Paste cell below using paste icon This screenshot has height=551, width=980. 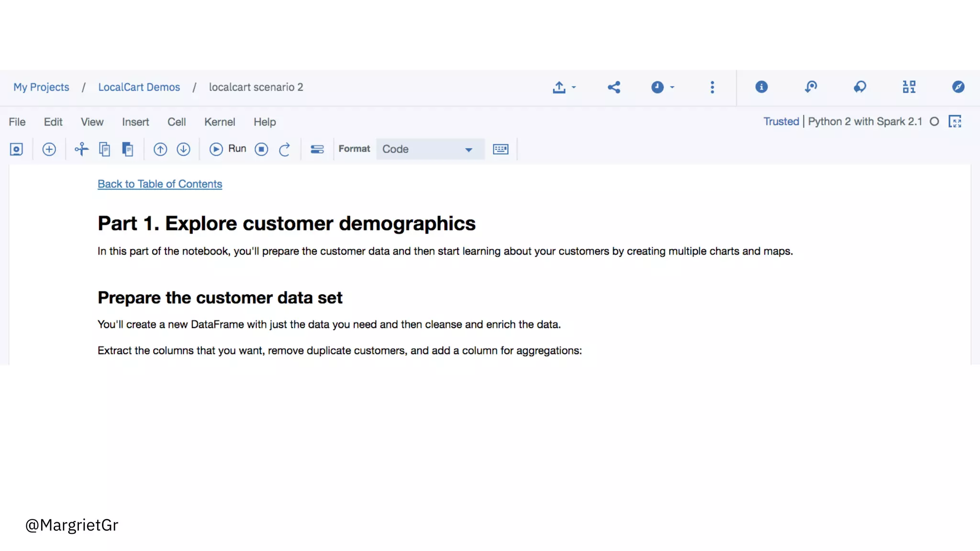point(127,149)
